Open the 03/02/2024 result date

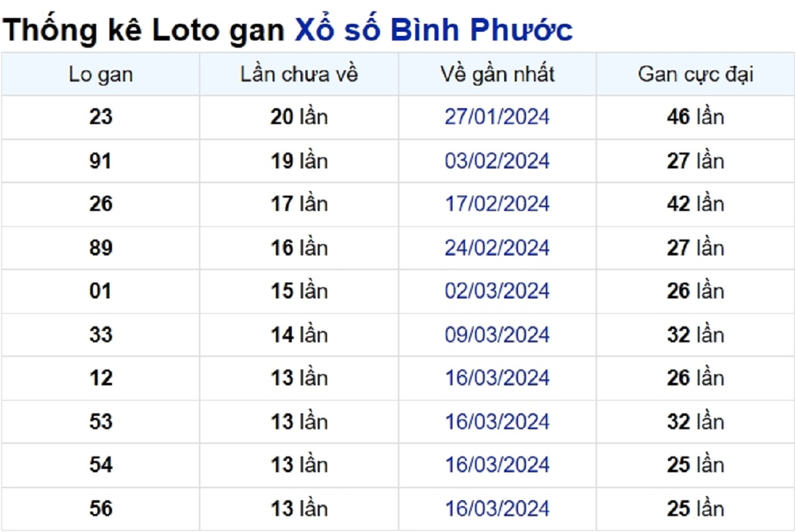497,161
